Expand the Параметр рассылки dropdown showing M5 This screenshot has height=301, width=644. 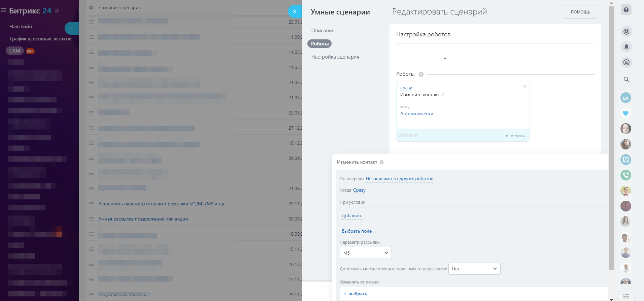point(366,253)
